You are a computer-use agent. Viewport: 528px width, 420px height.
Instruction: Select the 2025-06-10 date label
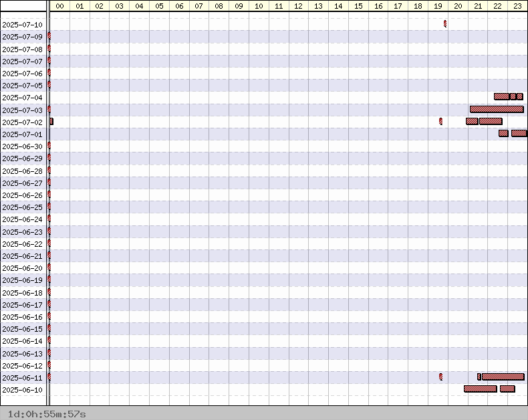[22, 390]
